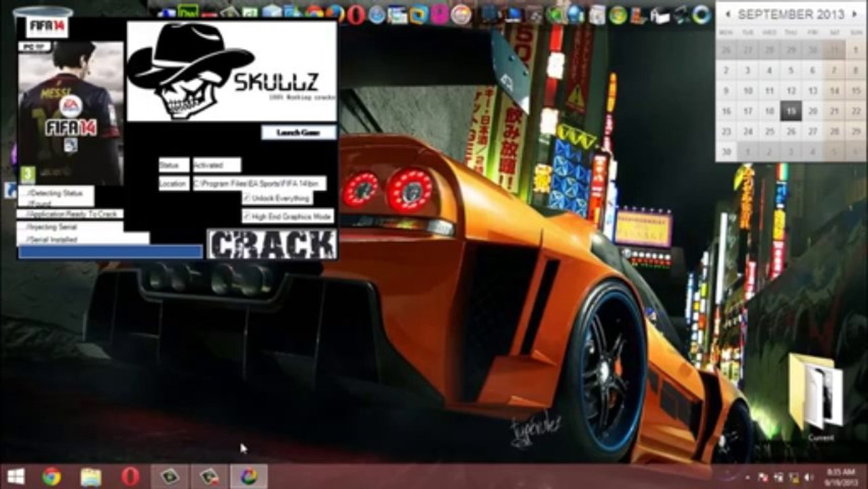The width and height of the screenshot is (868, 489).
Task: Toggle the Unlock Everything checkbox
Action: 247,198
